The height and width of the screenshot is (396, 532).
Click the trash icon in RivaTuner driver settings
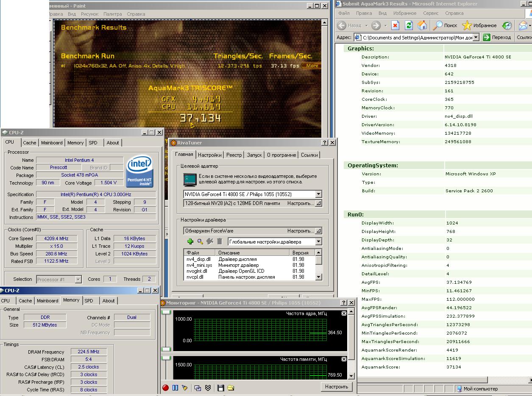(220, 241)
